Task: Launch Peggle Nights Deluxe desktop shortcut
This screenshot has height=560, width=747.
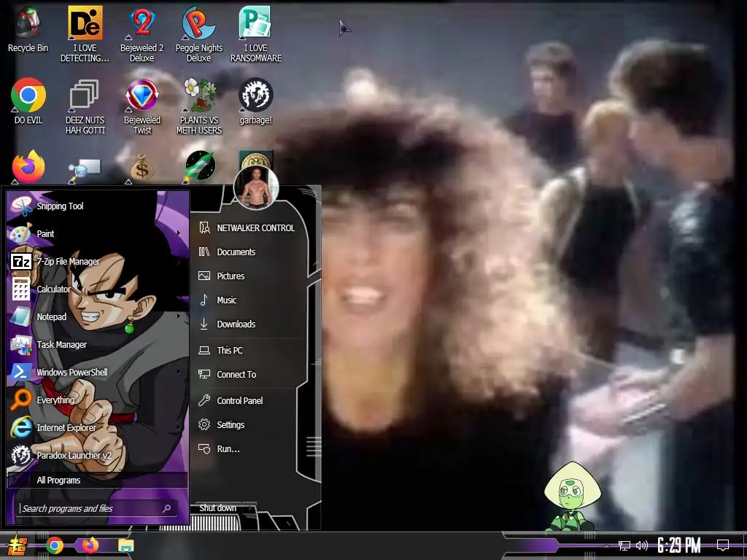Action: tap(198, 34)
